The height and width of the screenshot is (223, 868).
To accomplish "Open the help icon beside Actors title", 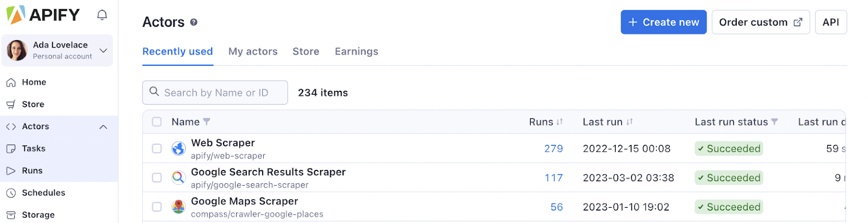I will [x=194, y=22].
